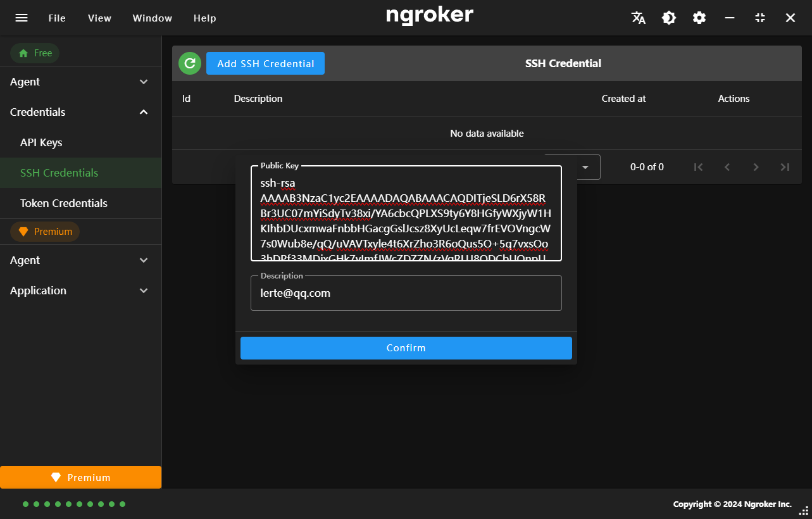
Task: Select API Keys in sidebar
Action: pyautogui.click(x=81, y=142)
